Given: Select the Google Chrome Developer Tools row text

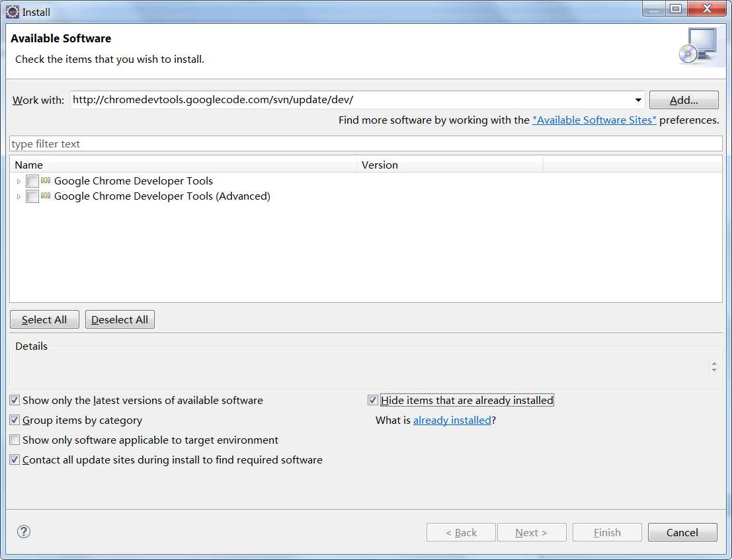Looking at the screenshot, I should [133, 180].
